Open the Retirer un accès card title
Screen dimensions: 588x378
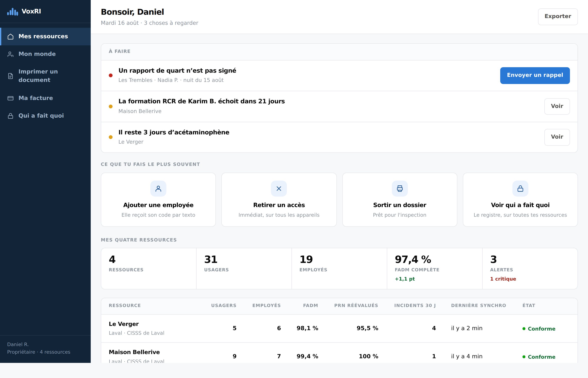point(279,205)
